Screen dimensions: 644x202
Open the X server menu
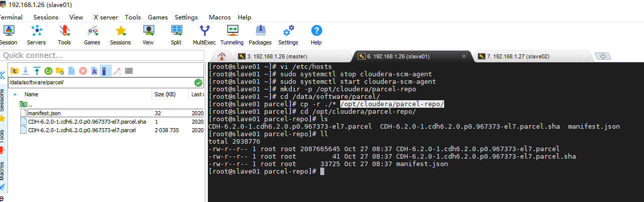tap(106, 17)
